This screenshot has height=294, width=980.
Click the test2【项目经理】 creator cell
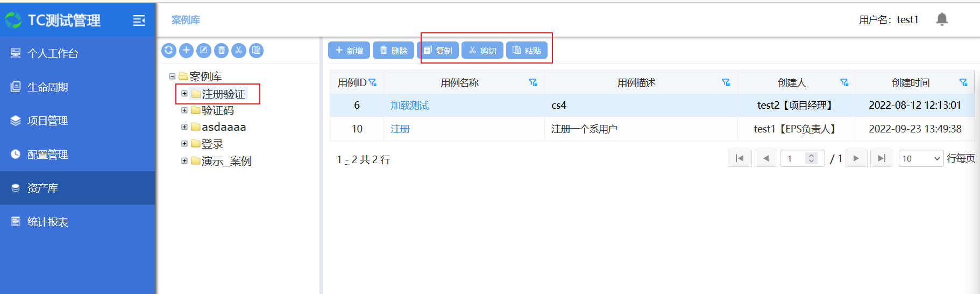coord(797,106)
